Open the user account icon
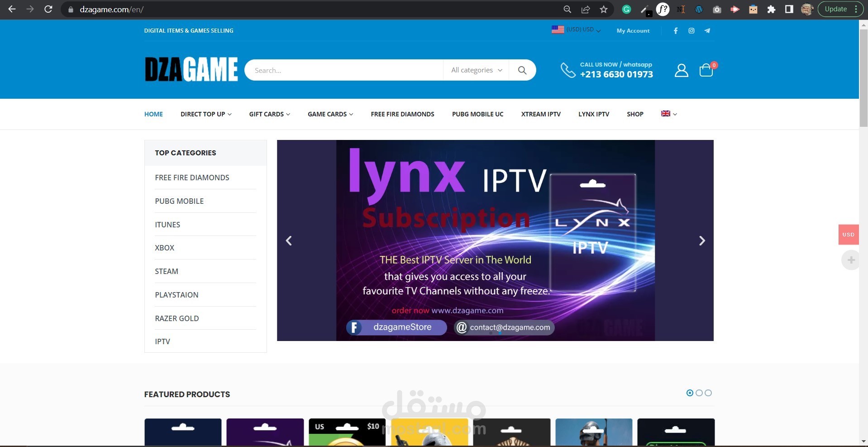868x447 pixels. (682, 70)
